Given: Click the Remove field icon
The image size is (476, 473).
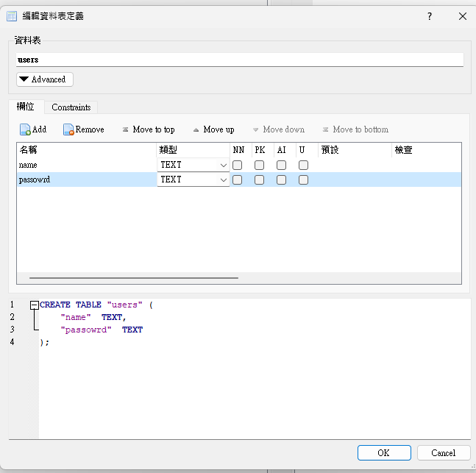Looking at the screenshot, I should [x=68, y=129].
